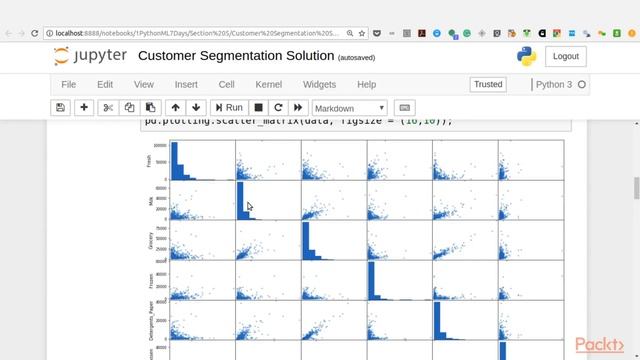Click the green extension icon at toolbar end
The width and height of the screenshot is (640, 360).
617,33
